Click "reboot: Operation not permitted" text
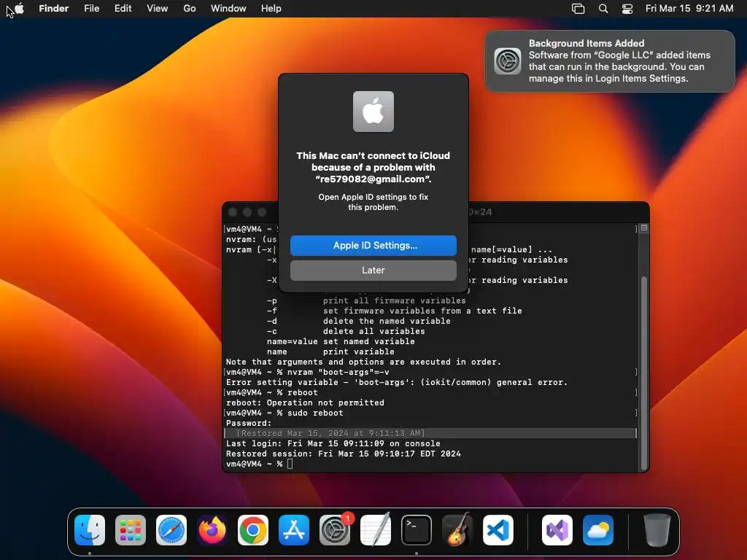 point(305,402)
